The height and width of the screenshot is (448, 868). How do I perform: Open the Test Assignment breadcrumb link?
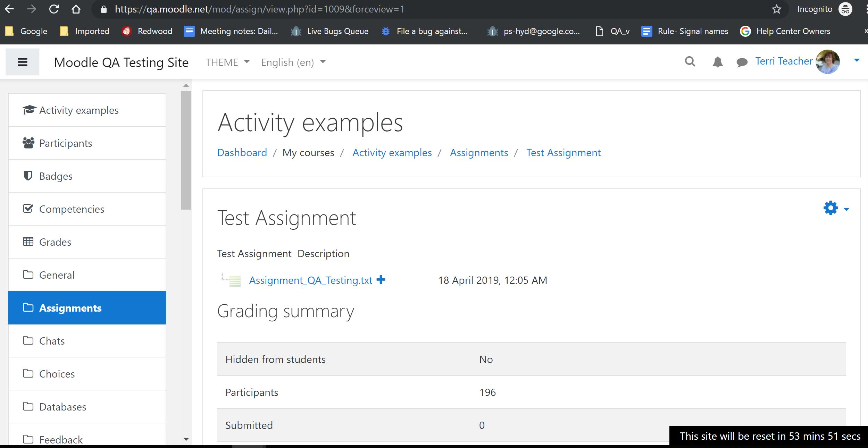coord(564,153)
